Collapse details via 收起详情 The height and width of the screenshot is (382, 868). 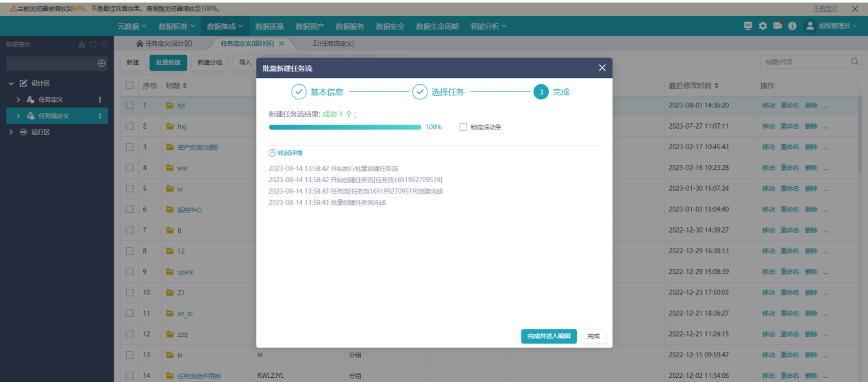[x=286, y=153]
